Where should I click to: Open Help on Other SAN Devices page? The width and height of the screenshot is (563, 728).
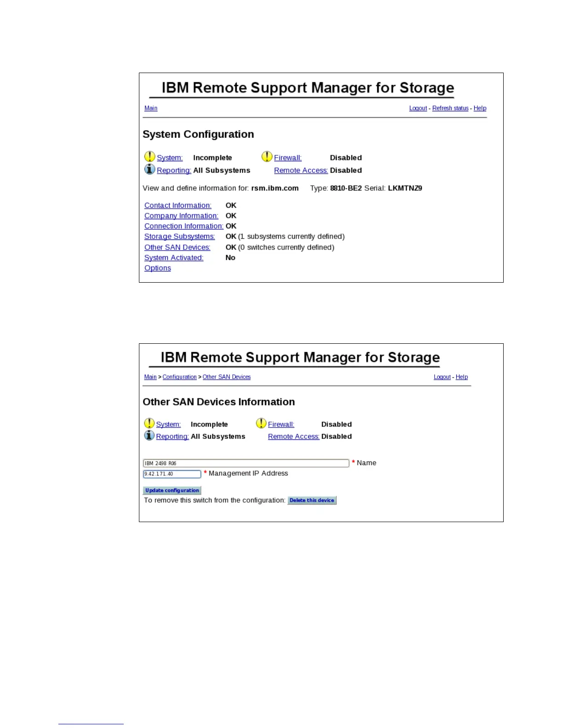point(462,377)
